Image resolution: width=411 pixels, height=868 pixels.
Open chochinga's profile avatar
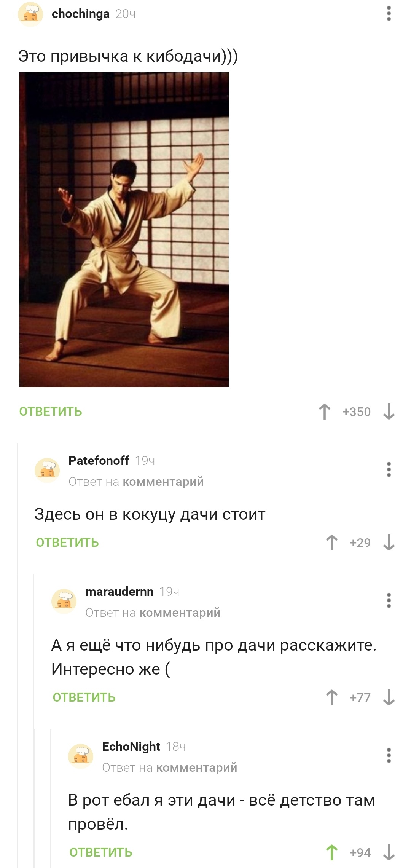[30, 14]
